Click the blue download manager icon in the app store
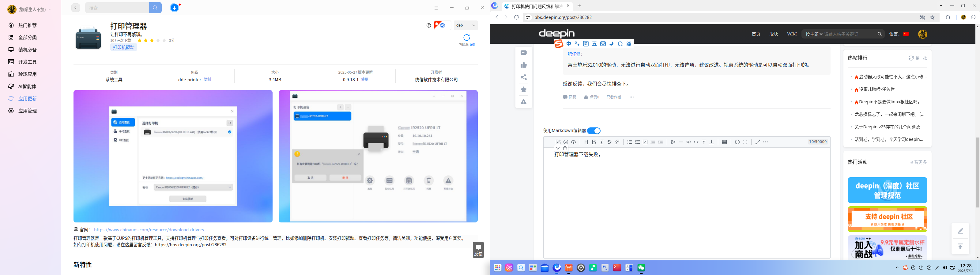The height and width of the screenshot is (275, 980). point(174,8)
